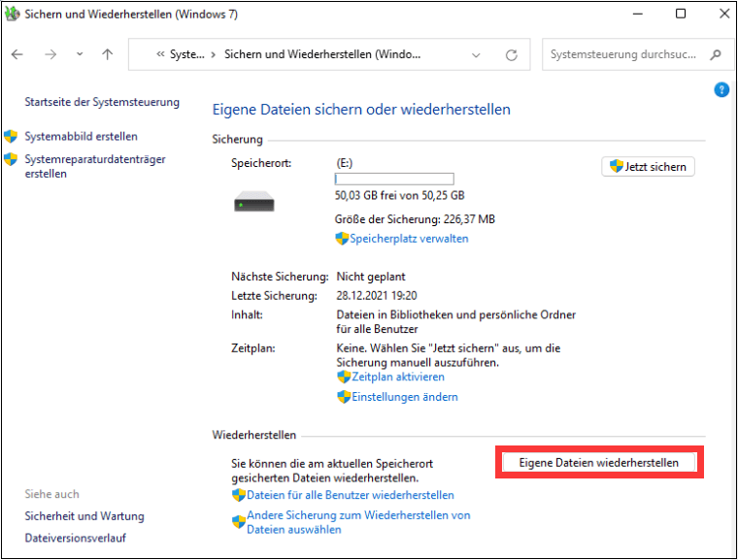
Task: Refresh the control panel page
Action: [512, 55]
